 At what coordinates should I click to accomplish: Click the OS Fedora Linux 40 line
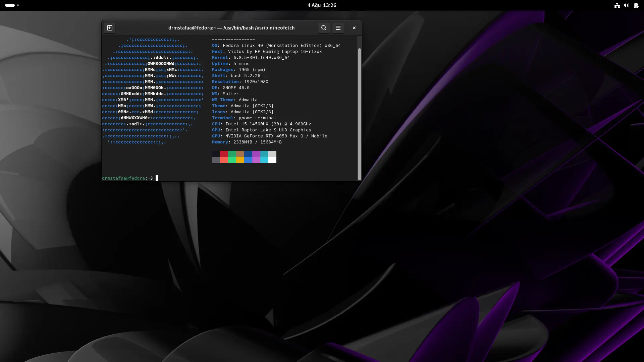coord(276,45)
